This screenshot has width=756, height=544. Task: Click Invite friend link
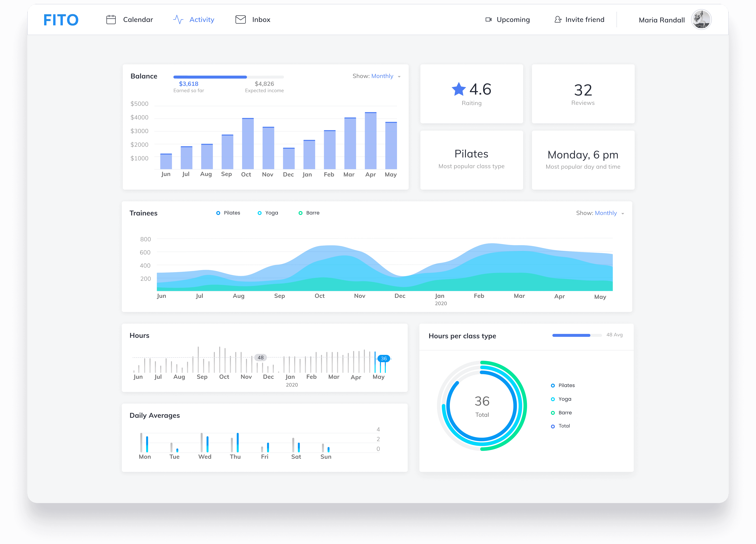(579, 20)
